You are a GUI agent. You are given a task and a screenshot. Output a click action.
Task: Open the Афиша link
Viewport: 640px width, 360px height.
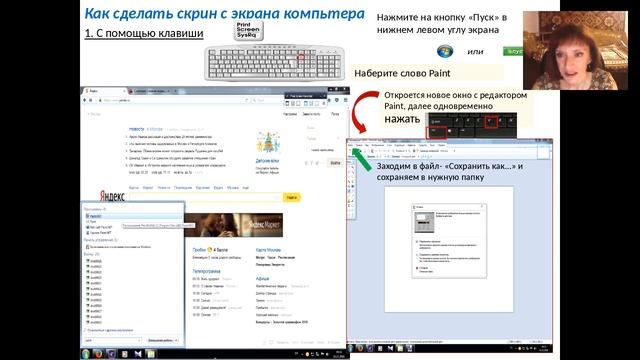click(x=262, y=278)
